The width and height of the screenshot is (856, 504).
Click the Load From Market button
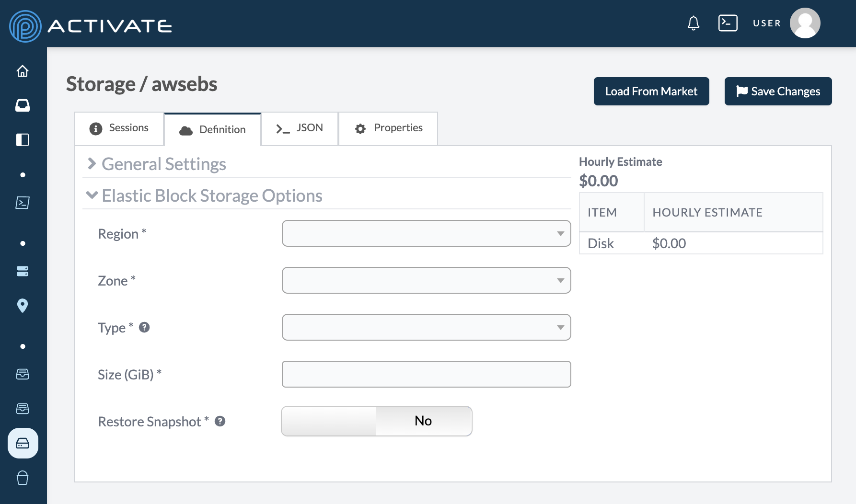coord(651,91)
